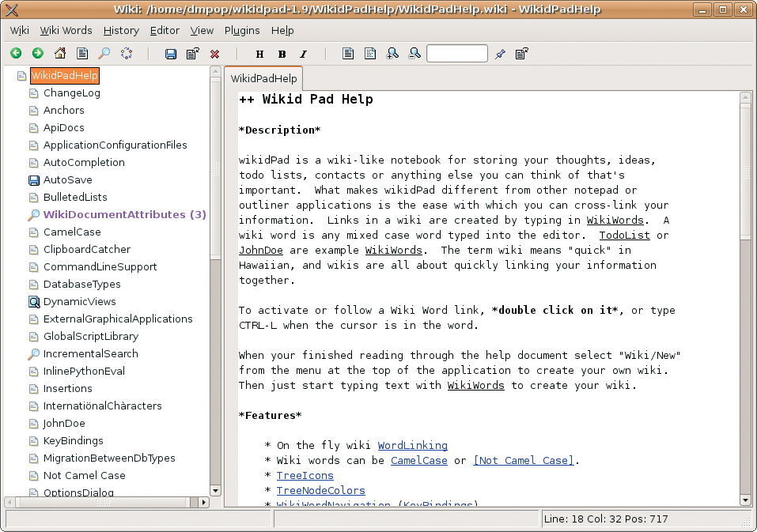Click the open wiki word page icon
Viewport: 757px width, 532px height.
pyautogui.click(x=82, y=53)
